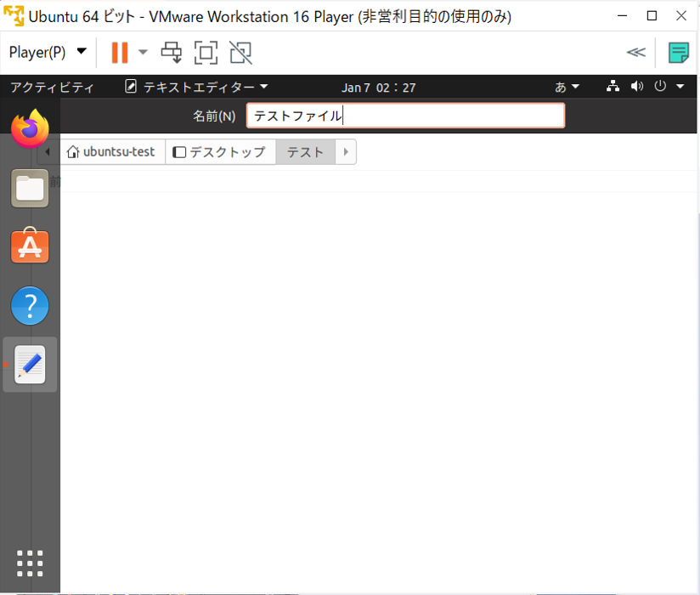Select the Text Editor dock icon
This screenshot has height=595, width=700.
click(30, 365)
